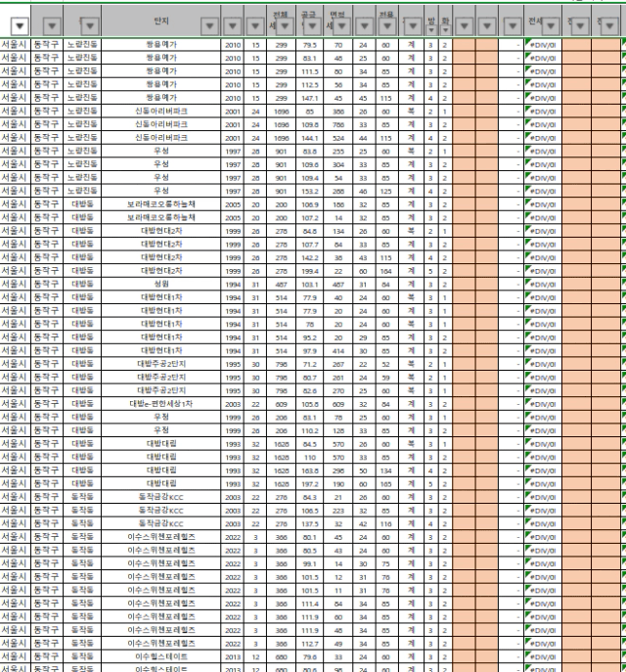Select the 79.6 cell in 이수힐스테이트 row
This screenshot has height=672, width=626.
tap(309, 656)
